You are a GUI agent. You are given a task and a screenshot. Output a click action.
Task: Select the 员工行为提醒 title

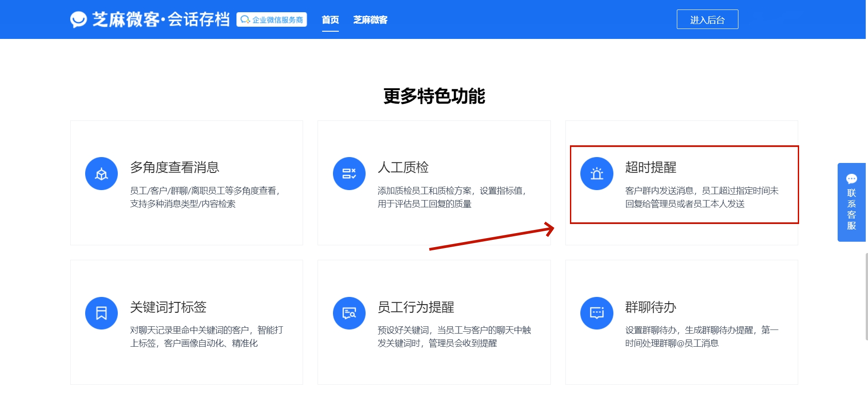coord(416,307)
